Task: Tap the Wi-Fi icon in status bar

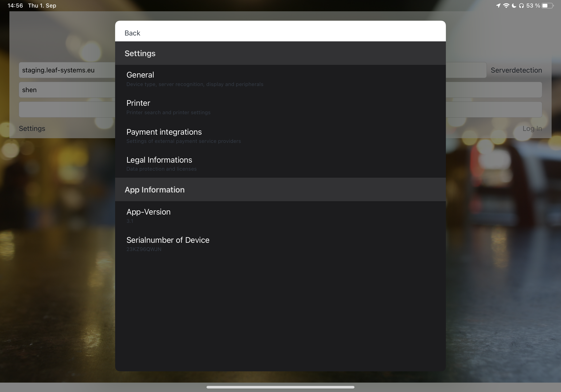Action: 506,6
